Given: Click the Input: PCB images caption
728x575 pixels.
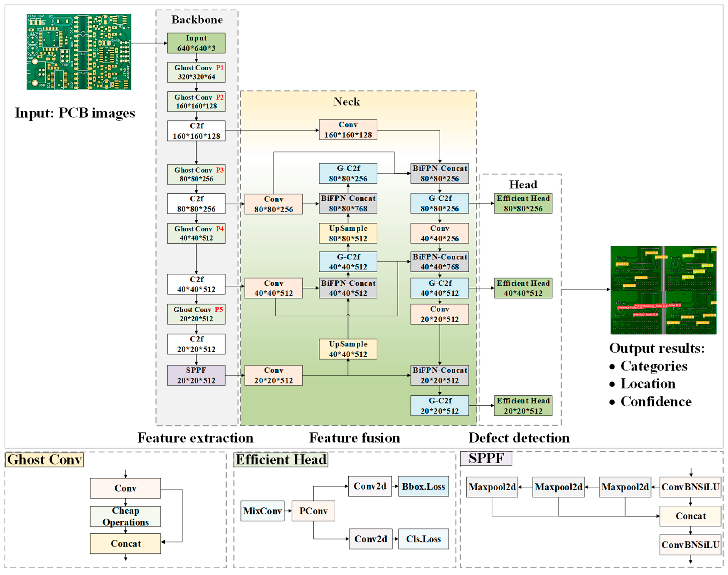Looking at the screenshot, I should click(x=75, y=113).
